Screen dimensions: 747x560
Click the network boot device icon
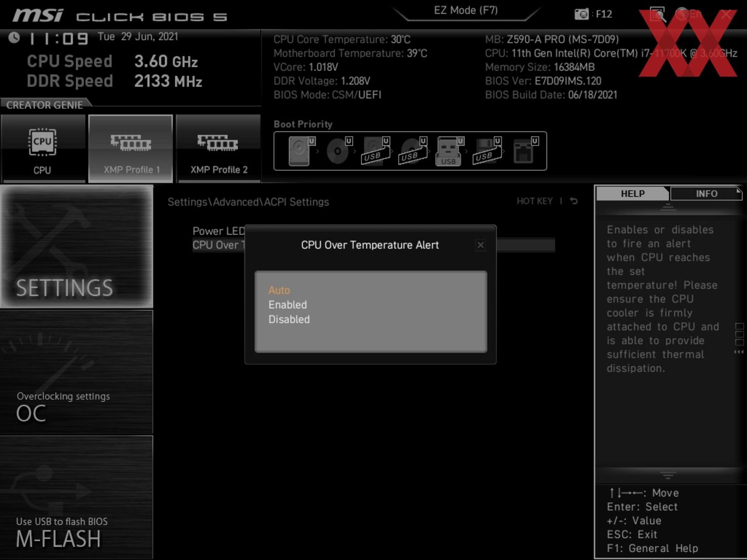[x=525, y=151]
